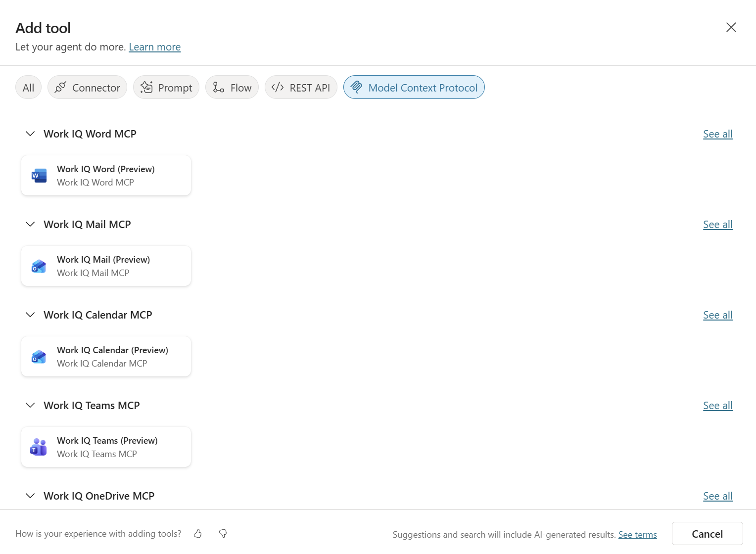Collapse the Work IQ Calendar MCP section

coord(30,315)
